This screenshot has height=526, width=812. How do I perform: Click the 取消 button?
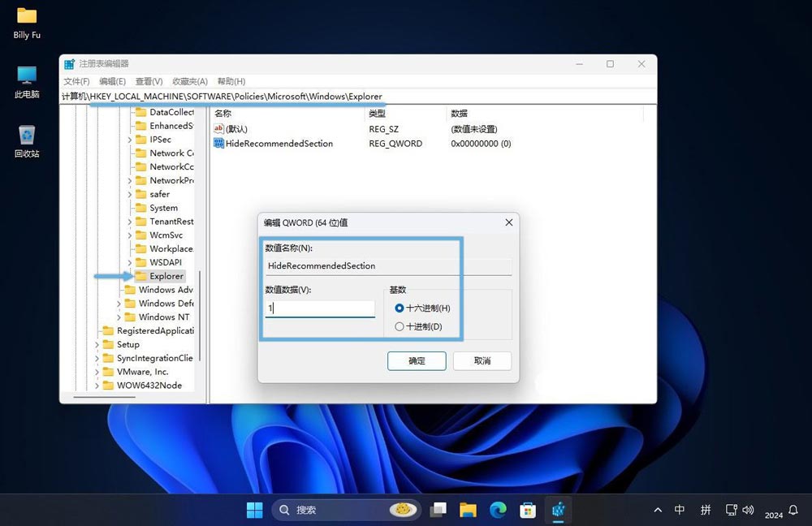coord(482,360)
